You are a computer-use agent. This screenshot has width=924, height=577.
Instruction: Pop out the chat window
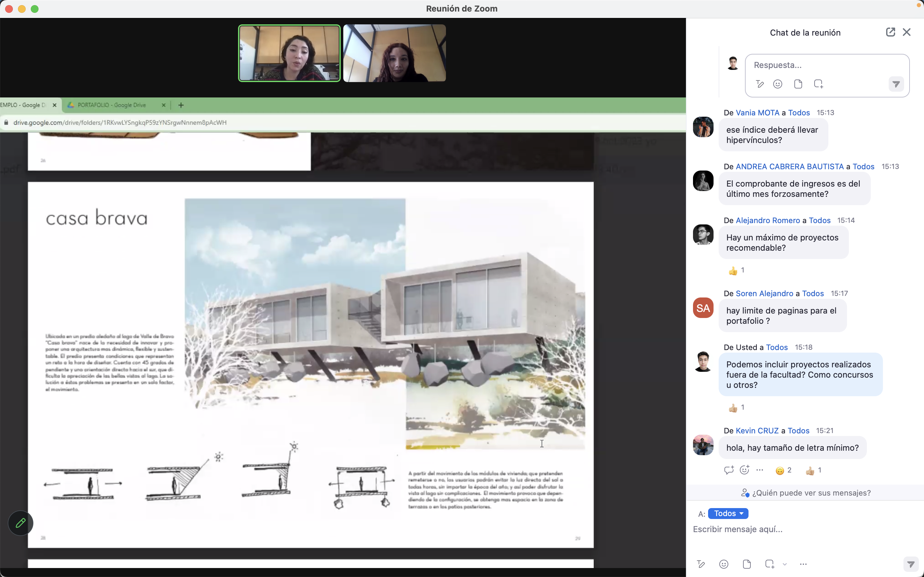pyautogui.click(x=890, y=32)
